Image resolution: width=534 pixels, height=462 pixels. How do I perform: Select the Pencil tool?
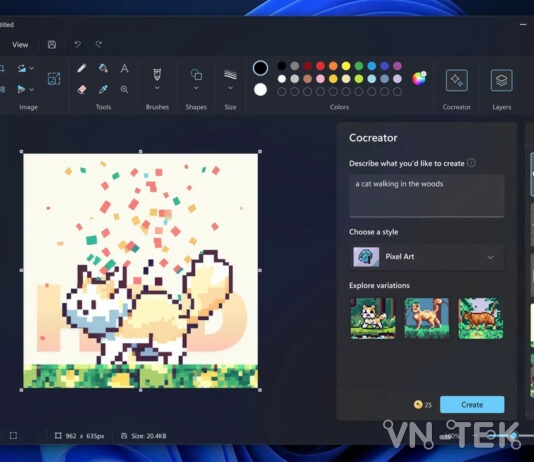[81, 68]
